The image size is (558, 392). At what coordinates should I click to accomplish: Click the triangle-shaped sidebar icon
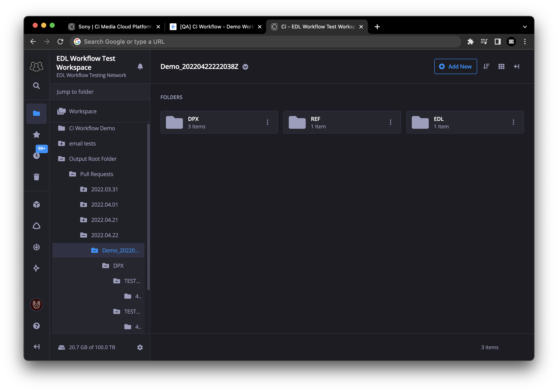36,226
